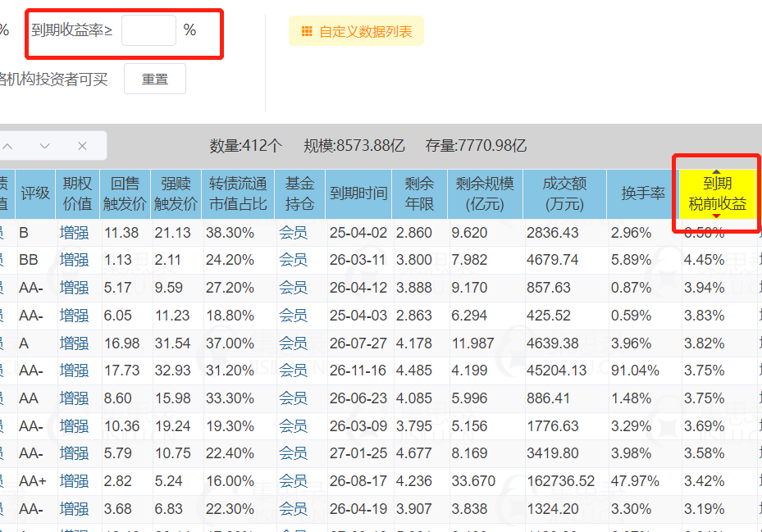Open the 自定义数据列表 custom column list
The image size is (762, 532).
(x=356, y=31)
